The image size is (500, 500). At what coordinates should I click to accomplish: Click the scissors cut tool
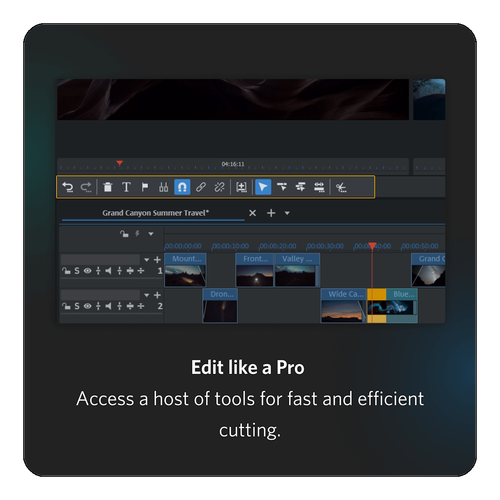click(x=341, y=187)
